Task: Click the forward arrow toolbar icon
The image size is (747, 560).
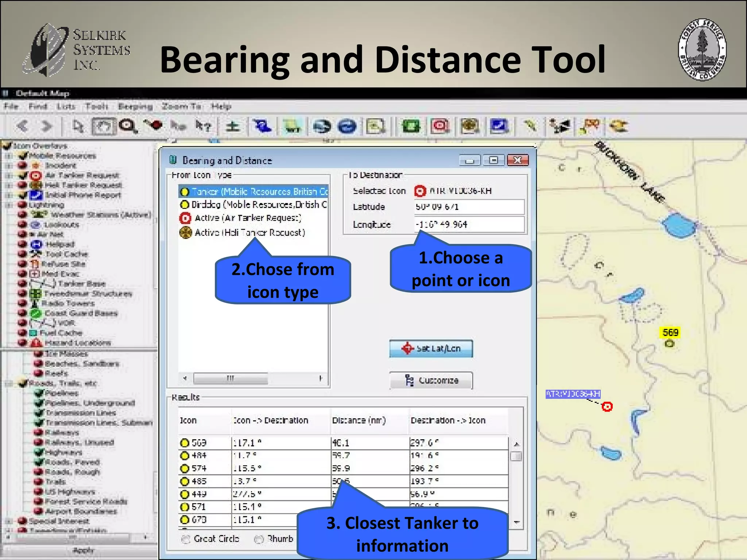Action: point(47,126)
